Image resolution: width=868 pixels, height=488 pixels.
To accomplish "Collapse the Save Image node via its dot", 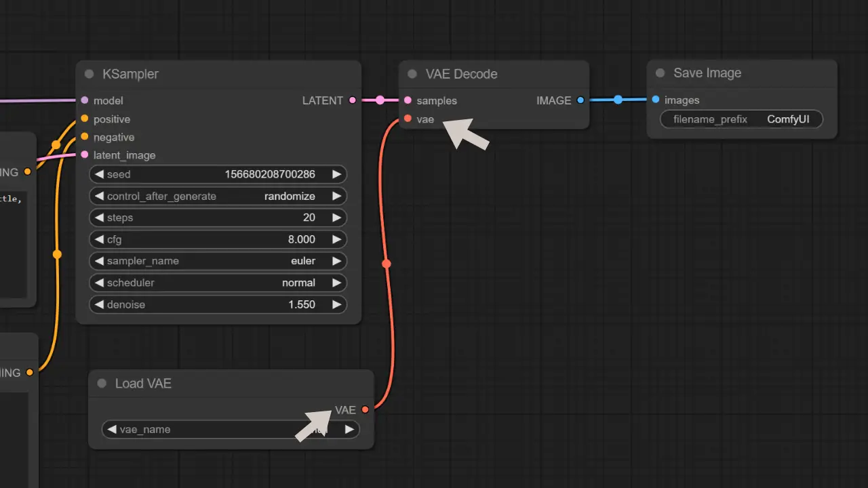I will click(x=660, y=73).
